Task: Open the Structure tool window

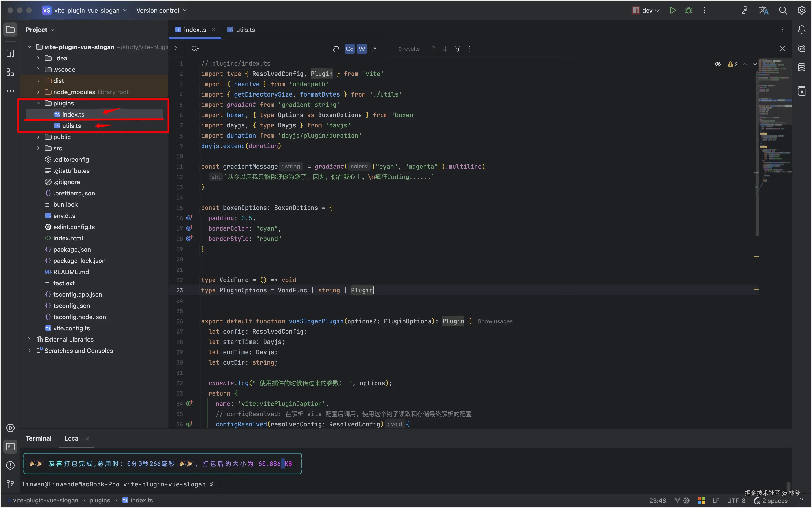Action: [10, 73]
